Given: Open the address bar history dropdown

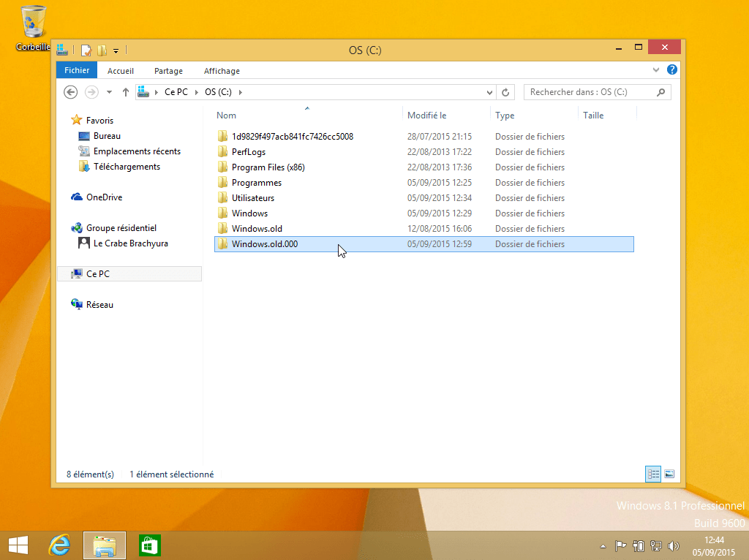Looking at the screenshot, I should click(489, 92).
